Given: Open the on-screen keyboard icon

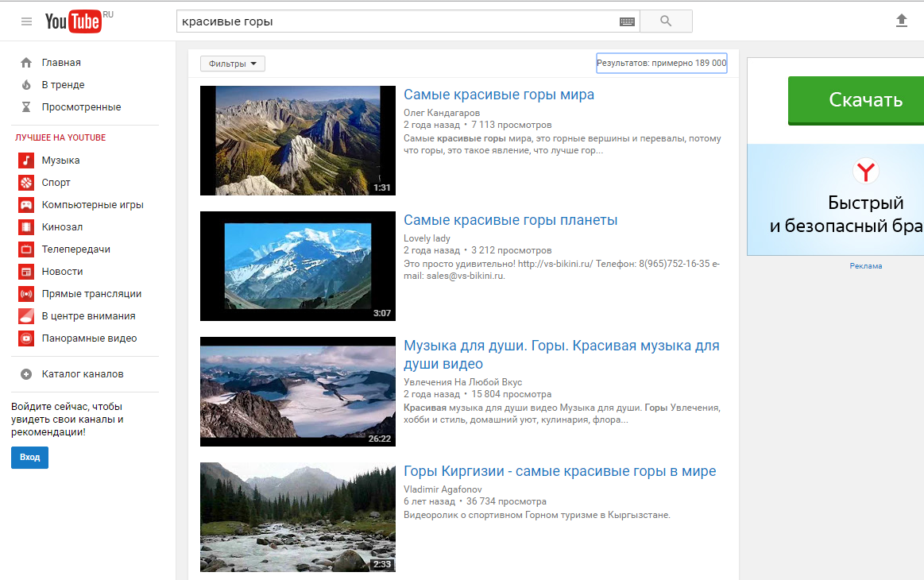Looking at the screenshot, I should click(627, 21).
